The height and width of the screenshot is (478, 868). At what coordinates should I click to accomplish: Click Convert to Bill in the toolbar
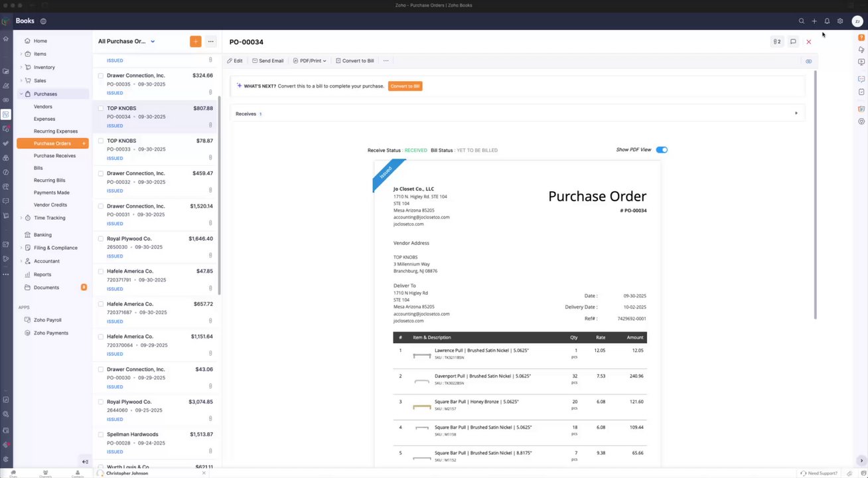(x=354, y=60)
